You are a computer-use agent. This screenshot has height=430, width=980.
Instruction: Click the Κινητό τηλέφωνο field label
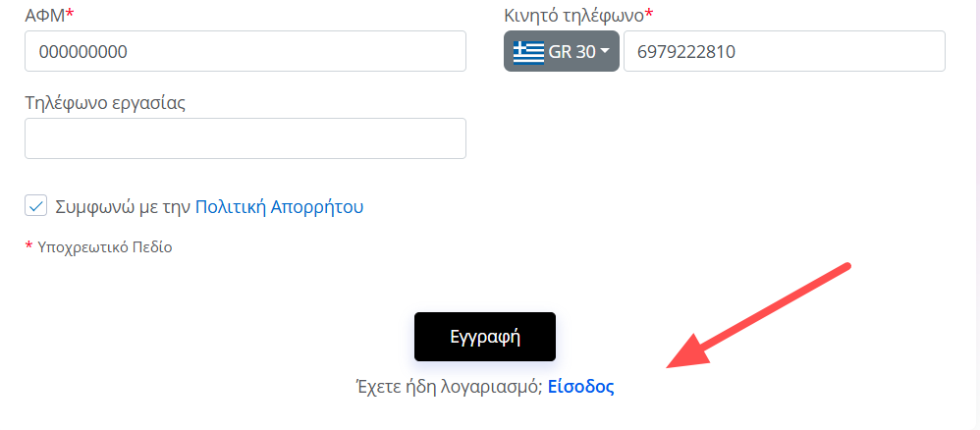click(x=573, y=15)
